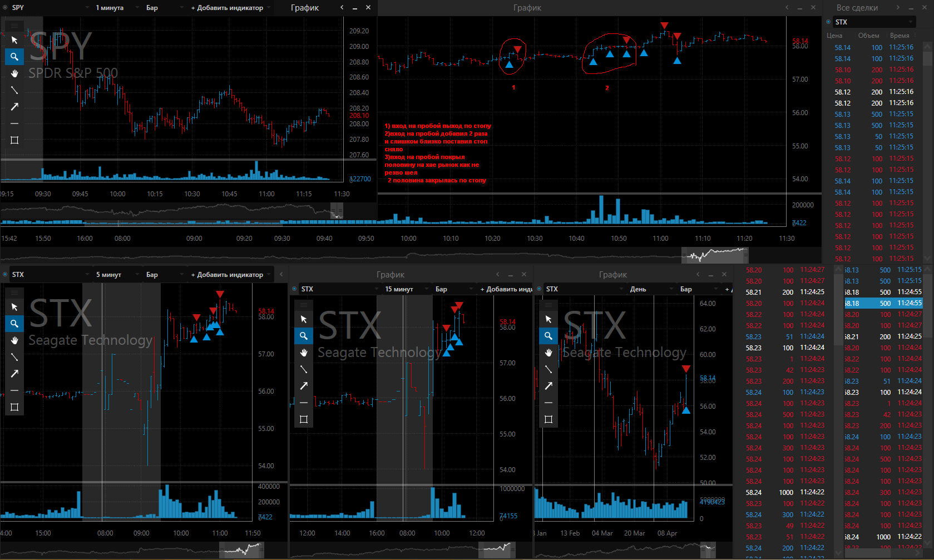
Task: Open STX symbol dropdown in trades panel
Action: 874,22
